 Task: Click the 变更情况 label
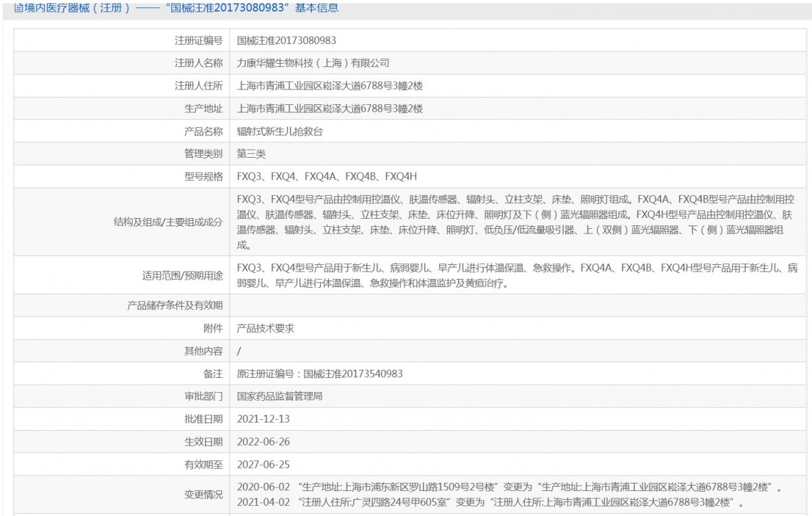[203, 495]
